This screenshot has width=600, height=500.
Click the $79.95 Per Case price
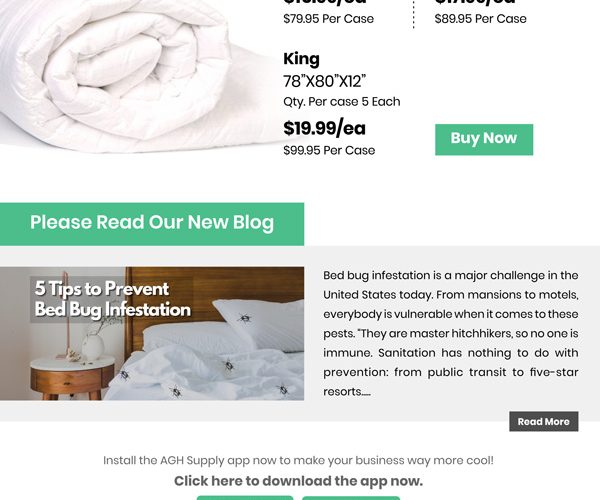pyautogui.click(x=328, y=19)
